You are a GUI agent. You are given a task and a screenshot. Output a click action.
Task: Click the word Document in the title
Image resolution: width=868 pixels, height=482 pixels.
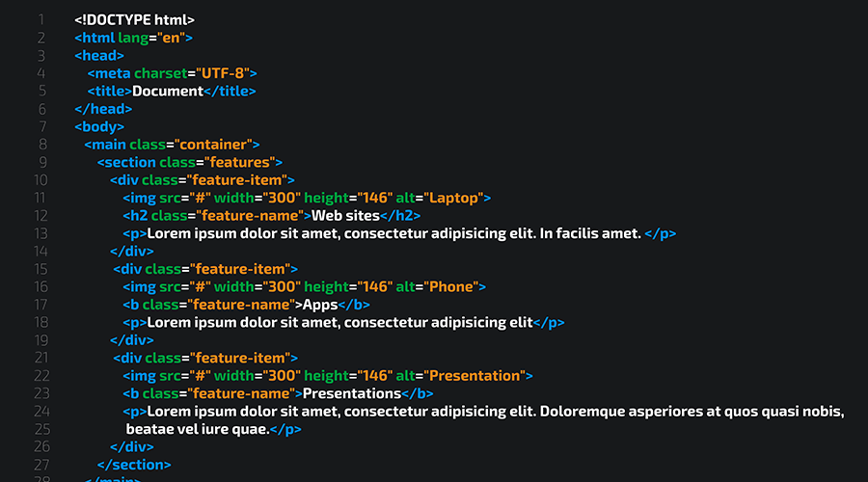pos(168,92)
